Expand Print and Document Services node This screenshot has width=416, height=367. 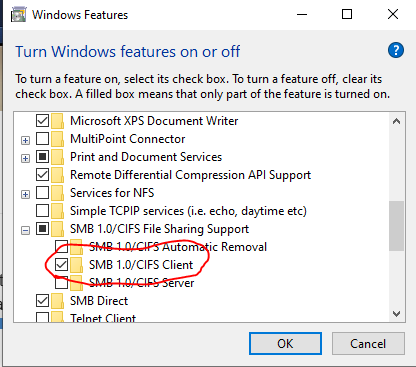pos(25,158)
